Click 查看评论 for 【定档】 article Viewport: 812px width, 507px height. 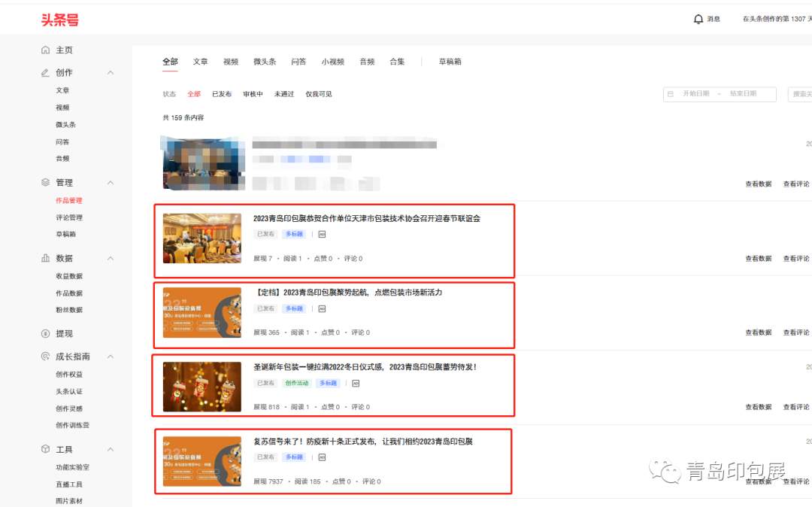(796, 332)
